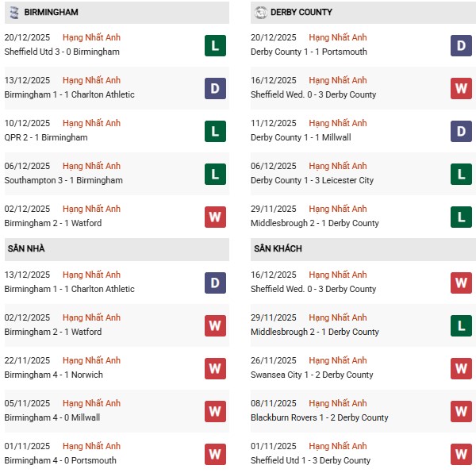Click D badge for Birmingham 1-1 Charlton in Birmingham form
Screen dimensions: 476x473
(215, 88)
